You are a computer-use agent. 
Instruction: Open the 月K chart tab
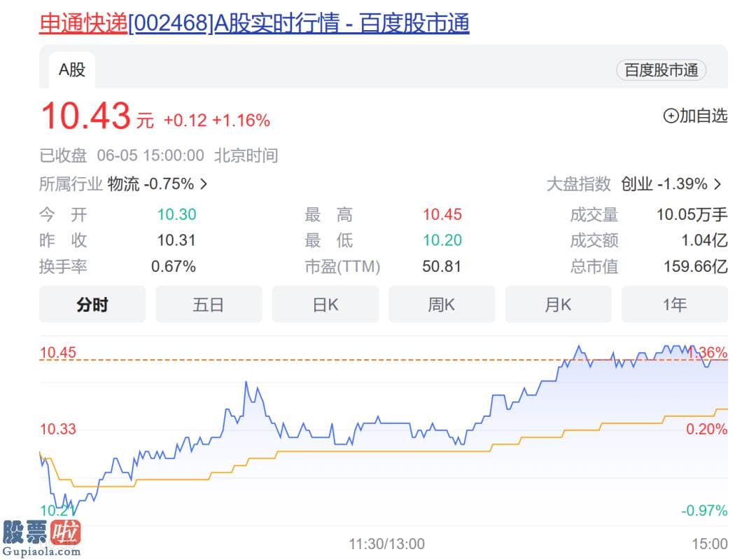coord(559,304)
